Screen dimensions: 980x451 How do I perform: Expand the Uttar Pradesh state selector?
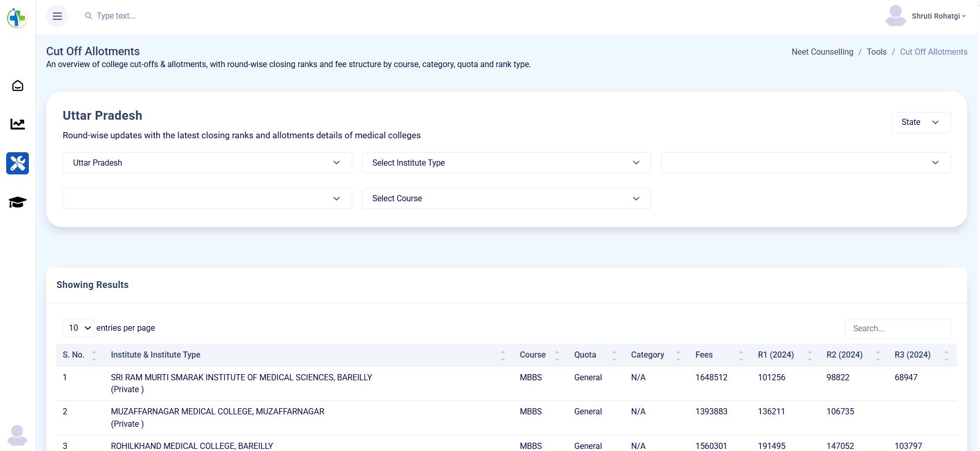click(207, 163)
